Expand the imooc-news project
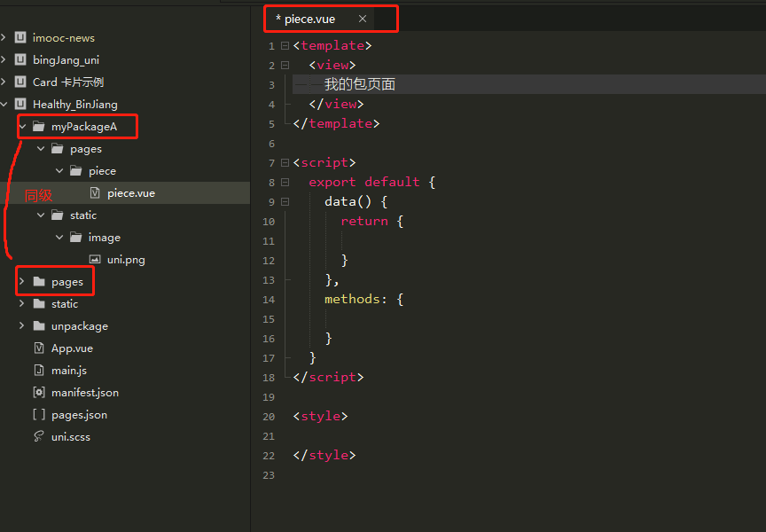The width and height of the screenshot is (766, 532). [4, 37]
